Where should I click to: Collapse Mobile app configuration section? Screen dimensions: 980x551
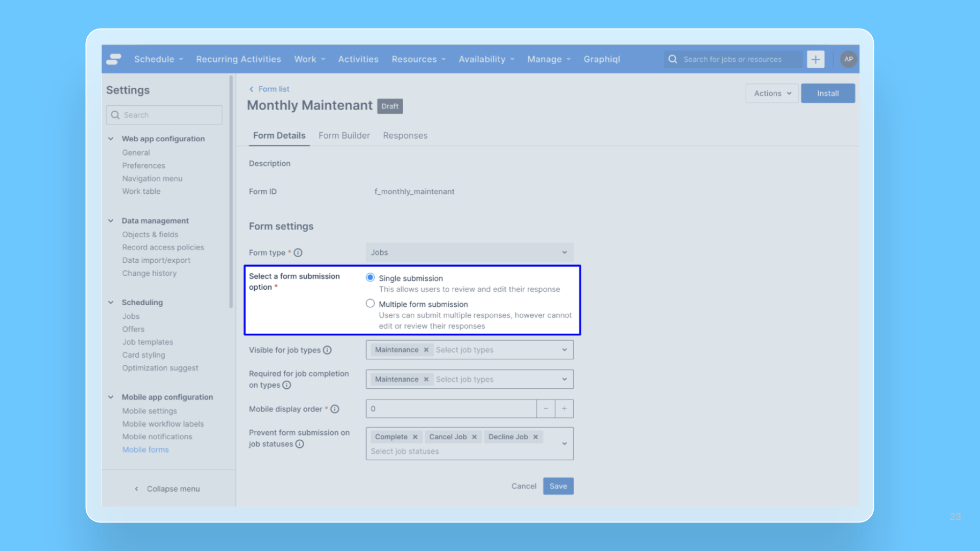111,397
